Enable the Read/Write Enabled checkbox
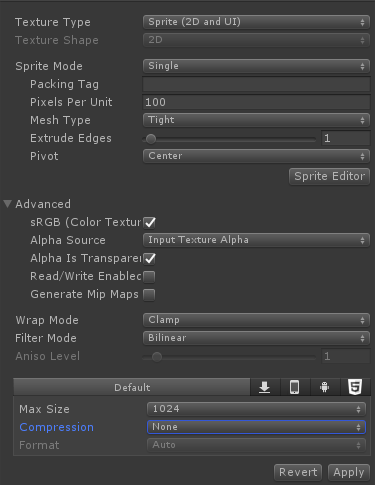375x485 pixels. [x=149, y=277]
